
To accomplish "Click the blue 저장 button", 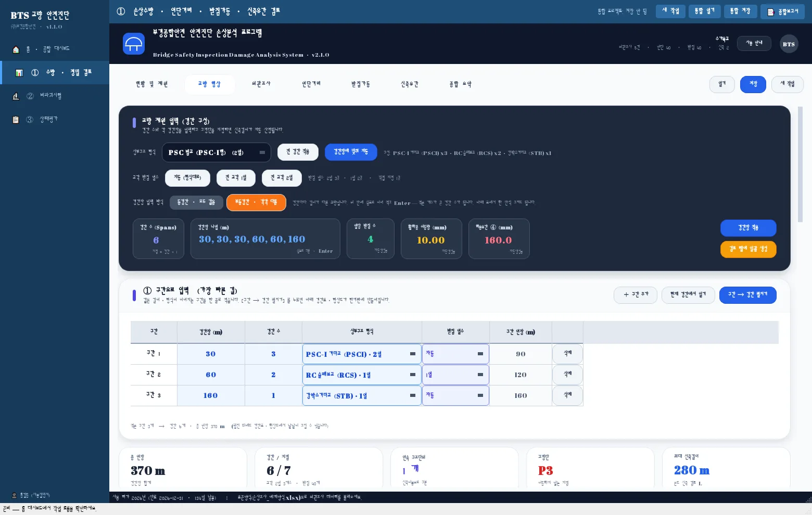I will tap(753, 84).
